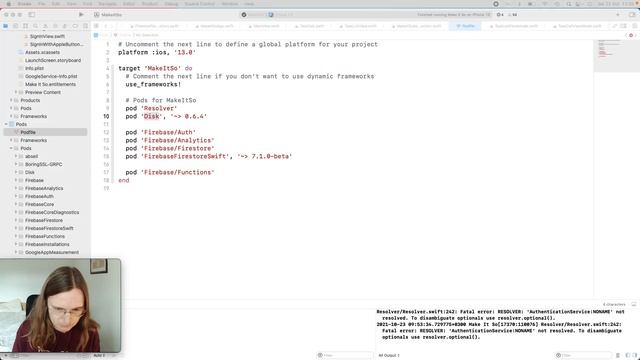Screen dimensions: 640x360
Task: Open the All Output dropdown
Action: pos(389,355)
